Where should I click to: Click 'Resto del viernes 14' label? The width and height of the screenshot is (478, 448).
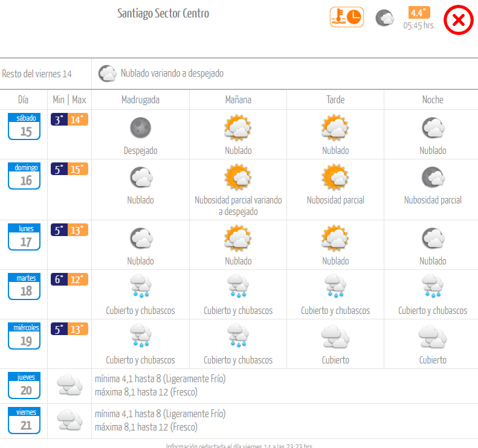point(37,74)
